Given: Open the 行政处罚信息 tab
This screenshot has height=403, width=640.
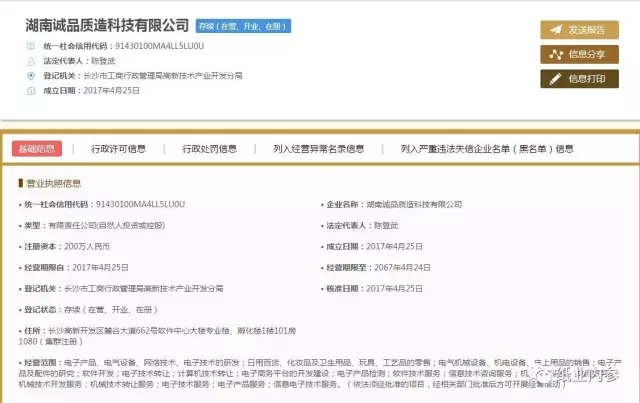Looking at the screenshot, I should tap(209, 149).
